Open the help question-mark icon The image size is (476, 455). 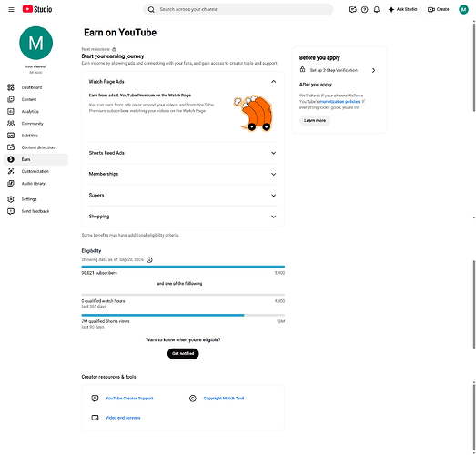[365, 9]
